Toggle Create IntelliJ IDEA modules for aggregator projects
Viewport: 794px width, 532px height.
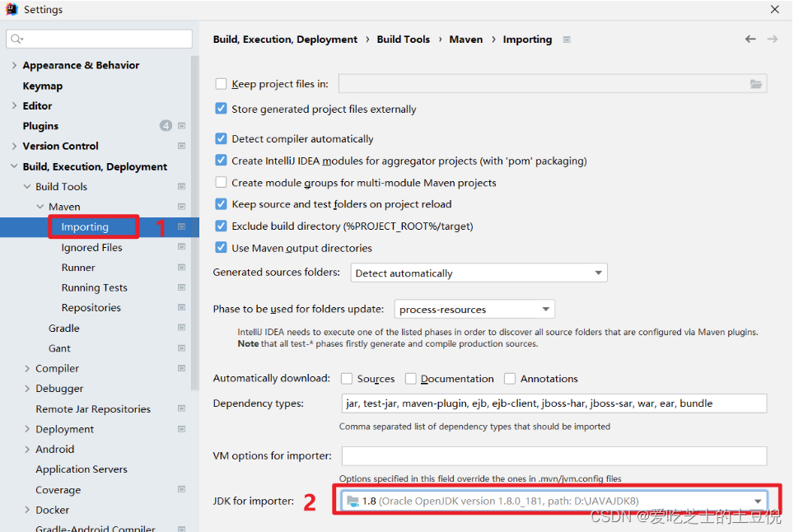[x=221, y=160]
